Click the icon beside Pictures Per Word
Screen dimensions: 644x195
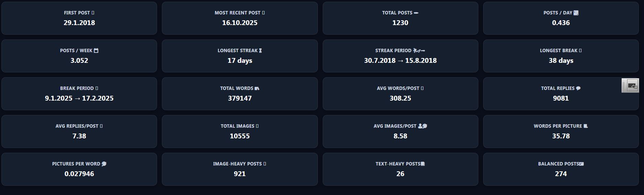104,164
